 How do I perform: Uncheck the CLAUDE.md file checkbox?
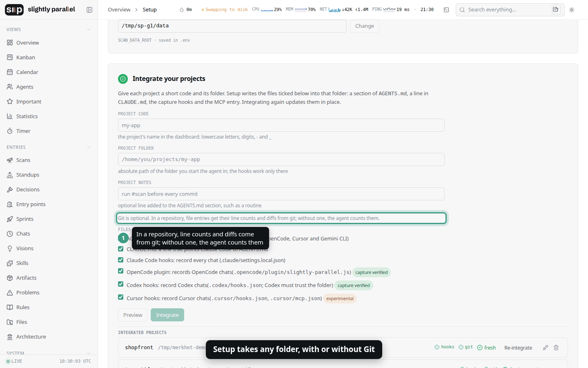[120, 249]
